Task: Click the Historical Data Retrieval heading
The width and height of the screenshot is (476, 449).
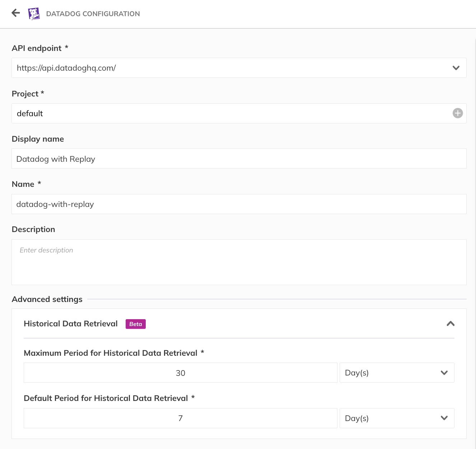Action: 71,324
